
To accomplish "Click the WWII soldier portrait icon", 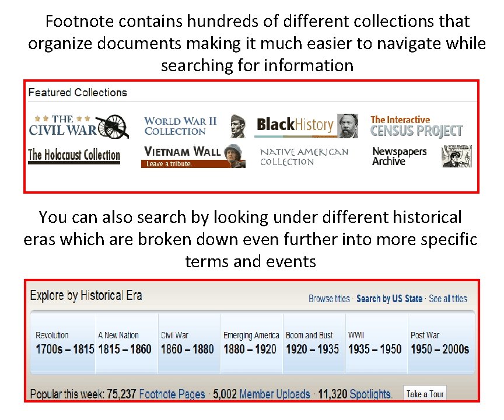I will tap(238, 126).
